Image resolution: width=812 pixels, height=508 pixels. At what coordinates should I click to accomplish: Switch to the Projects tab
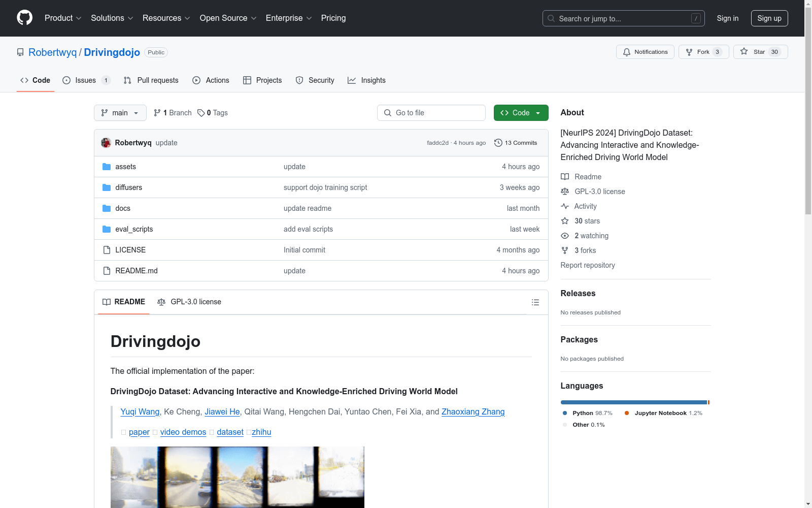(x=262, y=80)
